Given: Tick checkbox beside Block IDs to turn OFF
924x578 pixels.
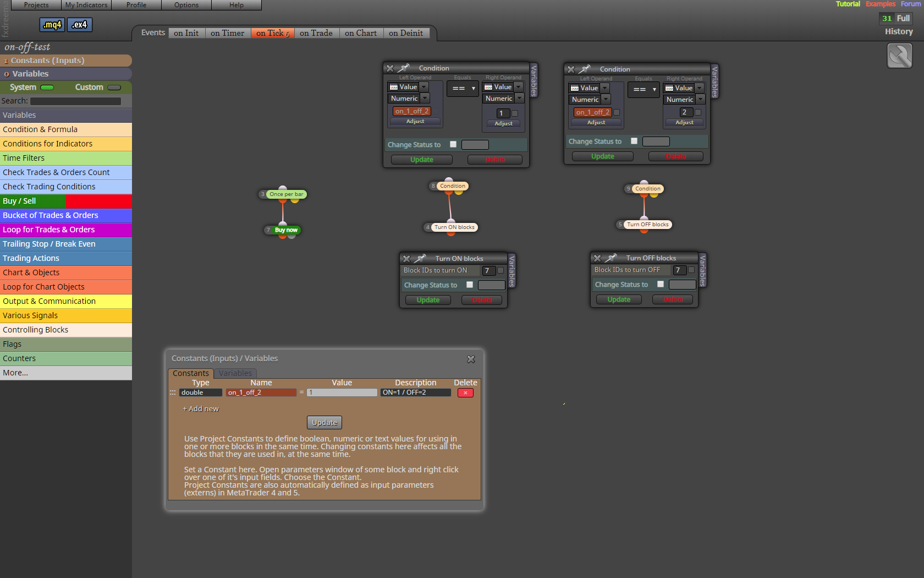Looking at the screenshot, I should [x=691, y=270].
